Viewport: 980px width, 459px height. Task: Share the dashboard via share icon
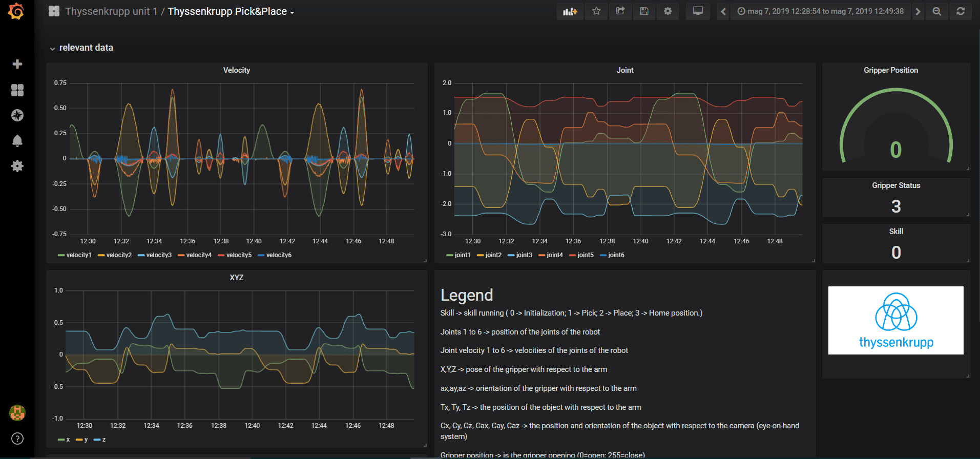620,11
